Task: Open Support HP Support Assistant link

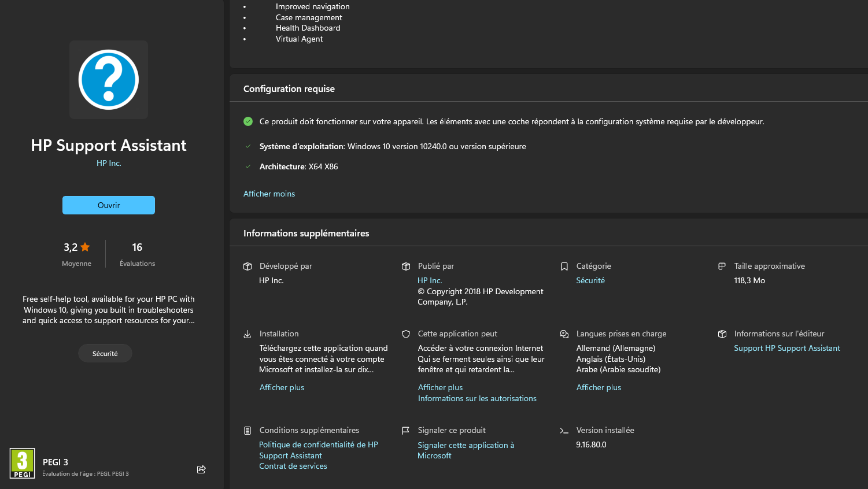Action: click(786, 348)
